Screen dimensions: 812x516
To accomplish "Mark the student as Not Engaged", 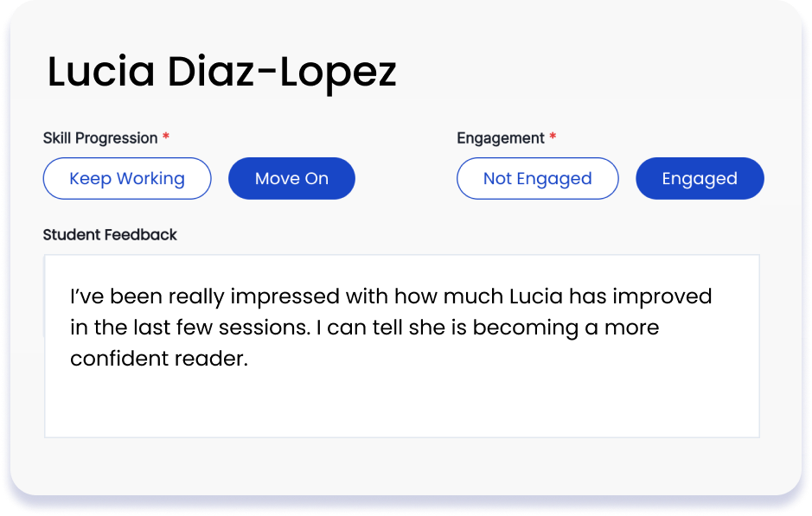I will click(x=537, y=179).
